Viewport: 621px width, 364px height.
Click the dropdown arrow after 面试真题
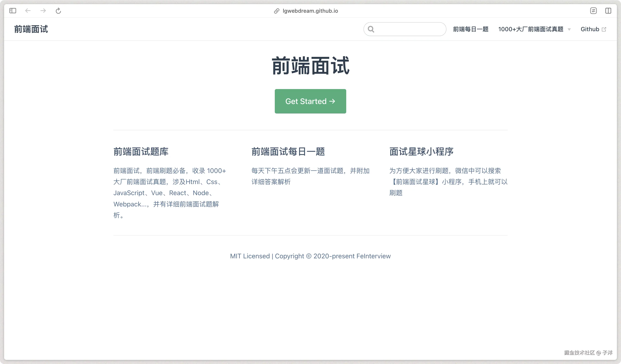569,30
